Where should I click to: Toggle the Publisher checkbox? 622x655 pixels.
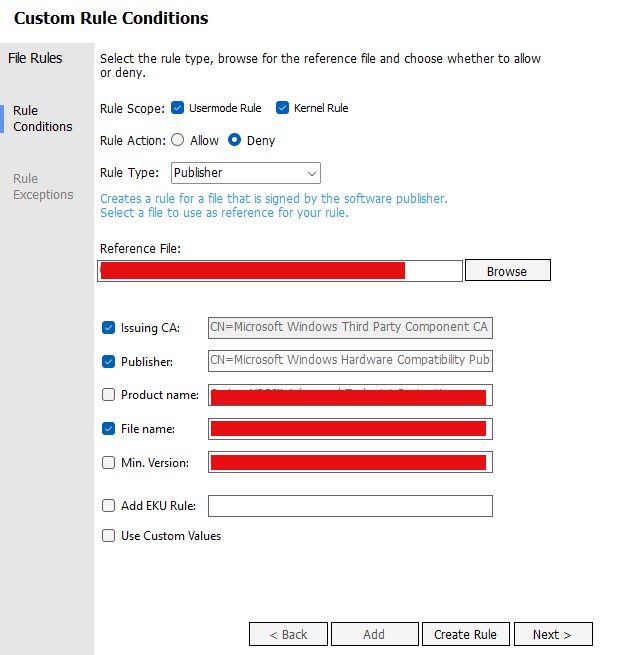click(x=108, y=362)
